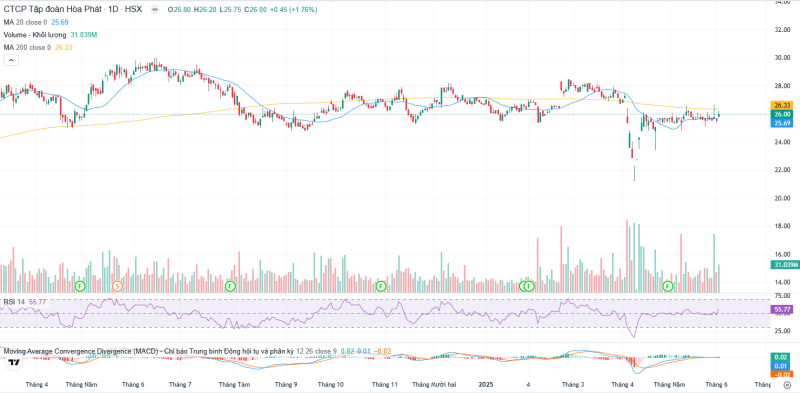Click the Tháng Tám time axis label
This screenshot has width=800, height=393.
point(234,384)
